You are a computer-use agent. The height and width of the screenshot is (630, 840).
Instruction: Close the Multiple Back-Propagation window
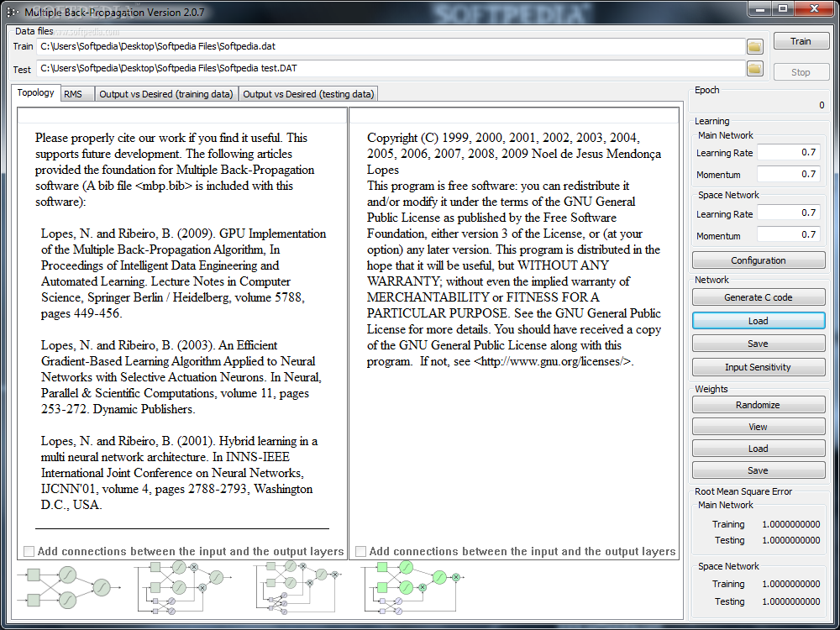814,8
